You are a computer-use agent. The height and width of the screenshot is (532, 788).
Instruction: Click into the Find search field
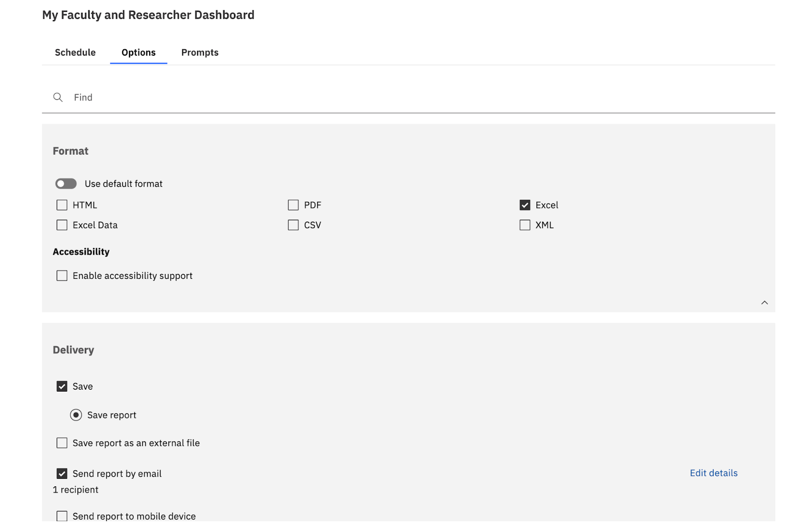[x=394, y=98]
